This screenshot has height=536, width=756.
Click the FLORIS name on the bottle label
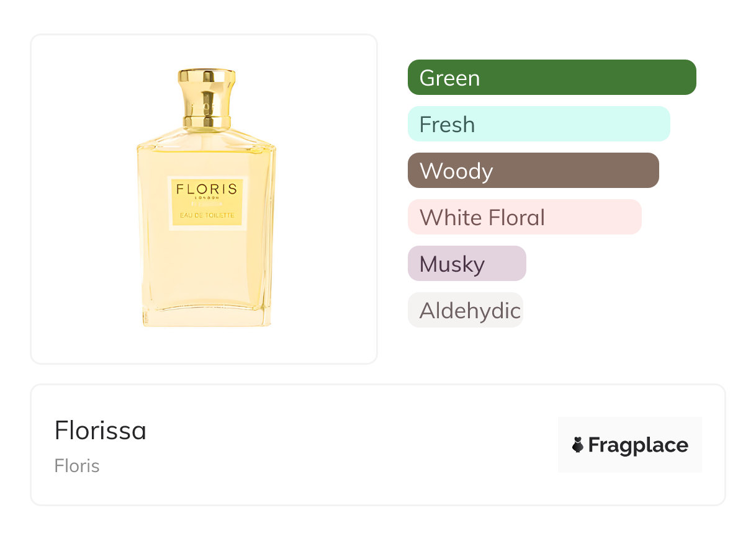click(207, 189)
